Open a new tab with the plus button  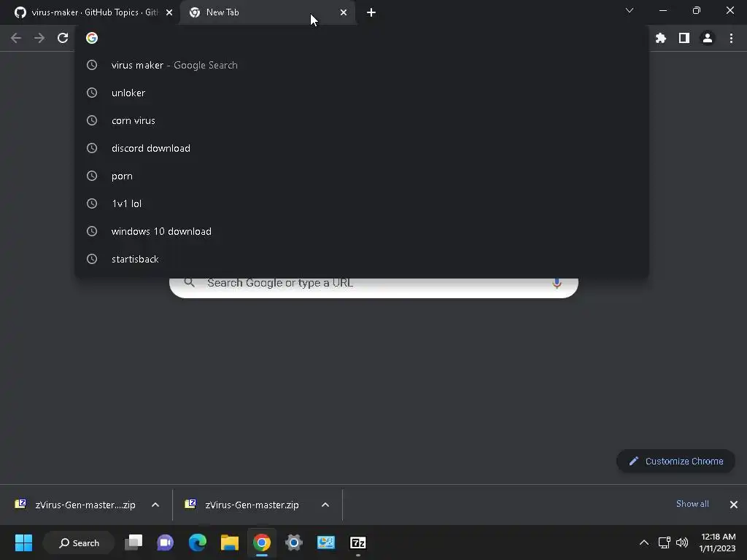click(x=371, y=12)
